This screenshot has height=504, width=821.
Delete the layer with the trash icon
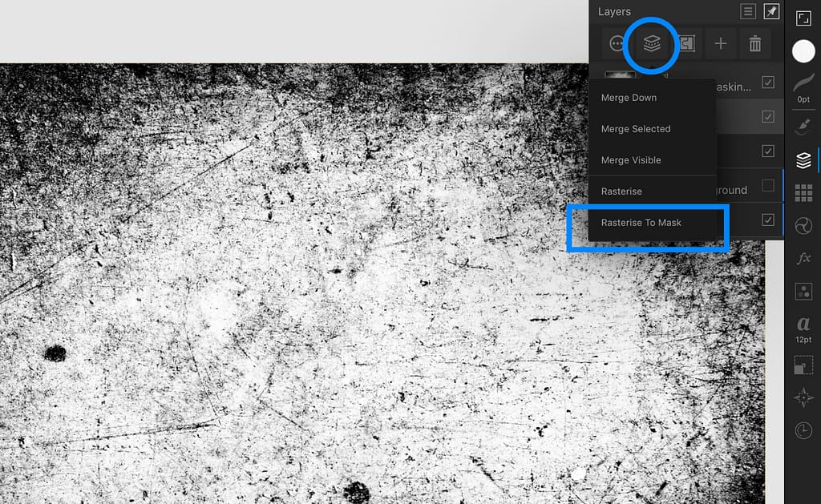click(754, 44)
